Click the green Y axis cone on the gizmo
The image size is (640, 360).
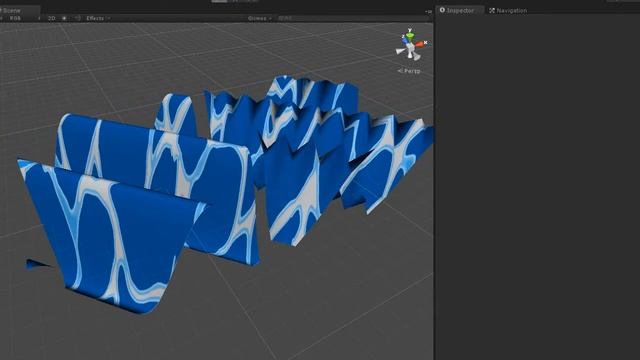point(410,36)
